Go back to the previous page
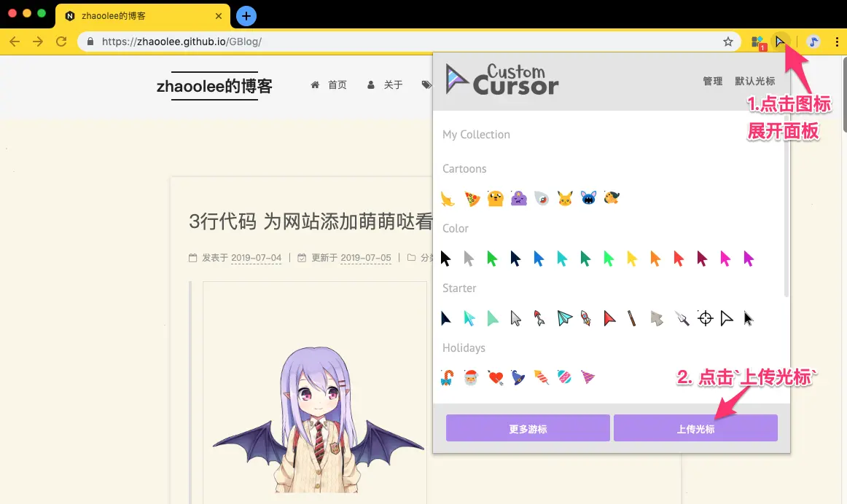Viewport: 847px width, 504px height. [x=15, y=42]
